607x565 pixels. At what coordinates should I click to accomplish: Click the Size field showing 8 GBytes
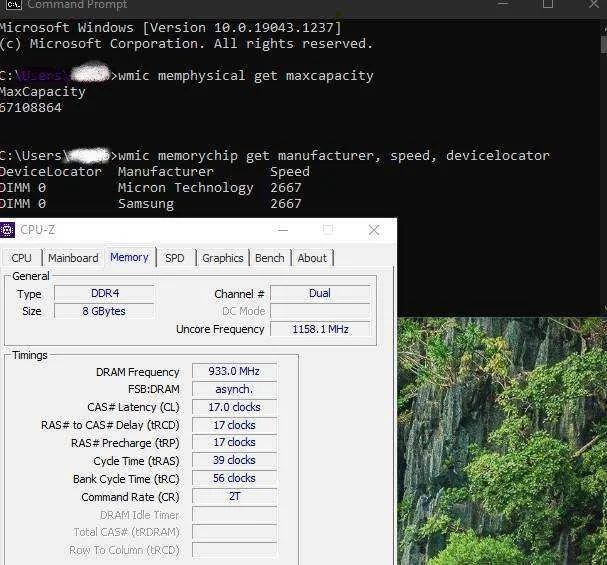(105, 311)
